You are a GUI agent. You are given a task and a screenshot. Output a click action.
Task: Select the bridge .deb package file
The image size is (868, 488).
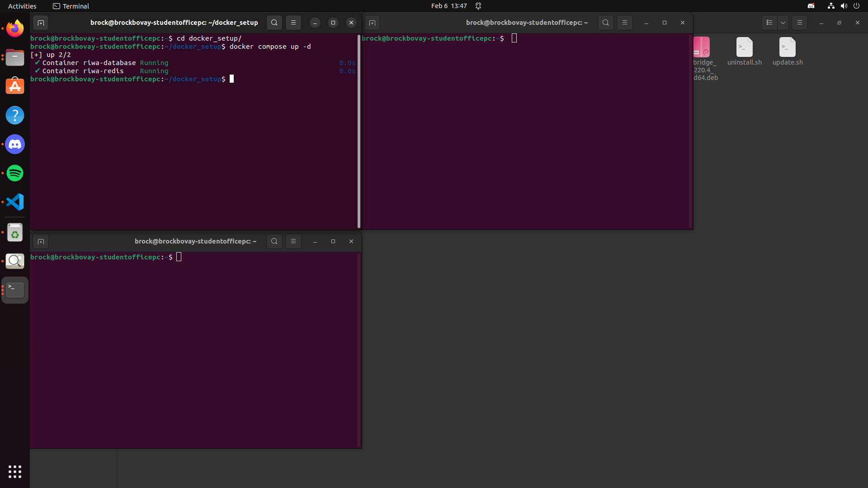tap(704, 59)
